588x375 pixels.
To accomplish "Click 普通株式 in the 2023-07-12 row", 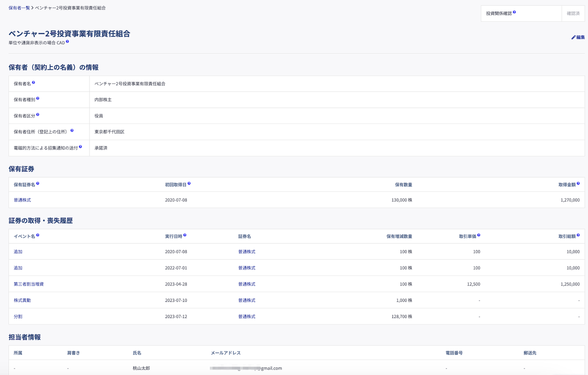I will 247,317.
